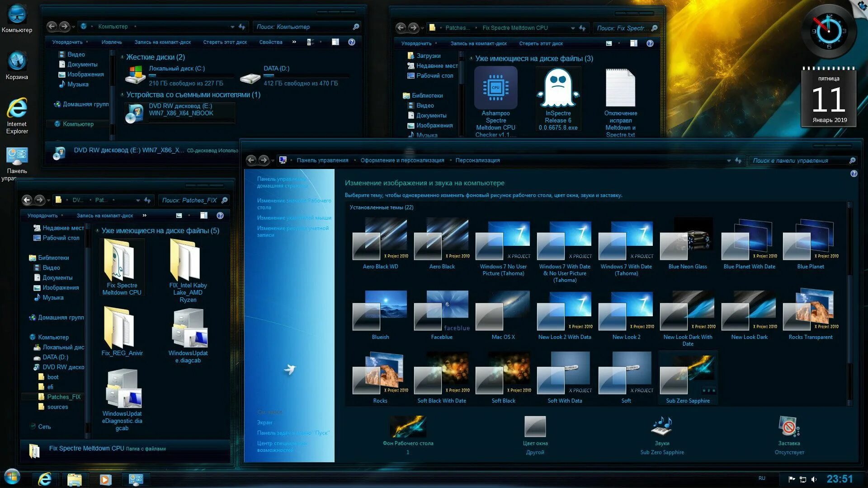Screen dimensions: 868x488
Task: Toggle preview pane in Computer window
Action: pyautogui.click(x=335, y=42)
